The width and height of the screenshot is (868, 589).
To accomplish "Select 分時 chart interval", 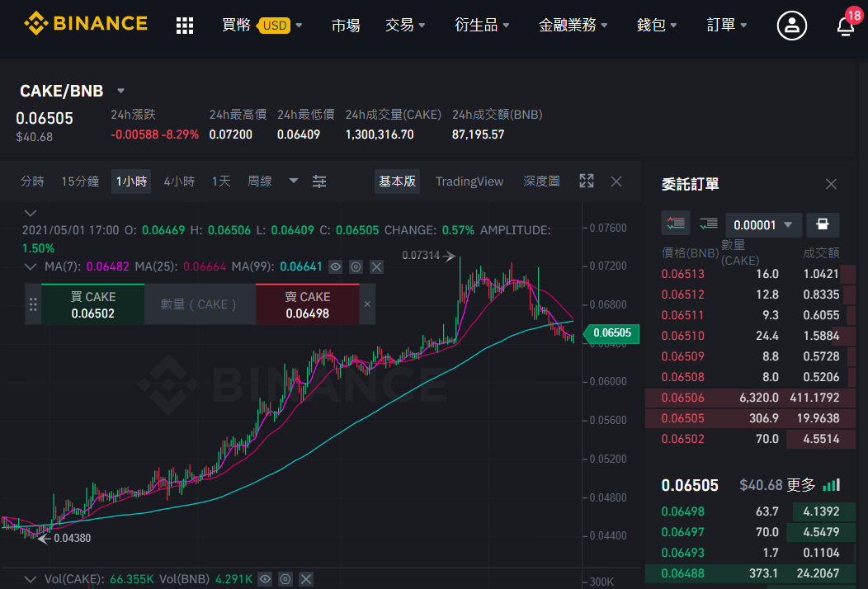I will [x=32, y=181].
